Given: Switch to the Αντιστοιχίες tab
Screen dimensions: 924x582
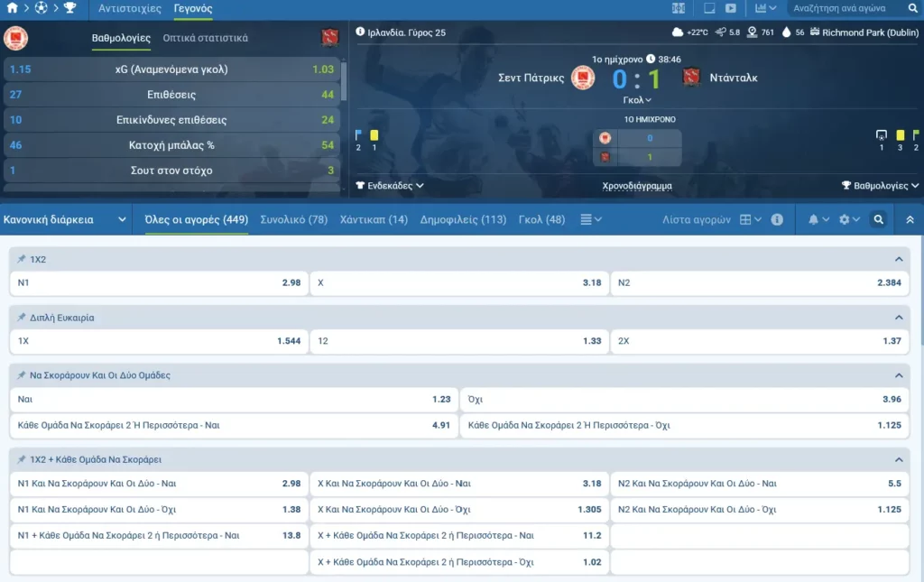Looking at the screenshot, I should pos(130,8).
